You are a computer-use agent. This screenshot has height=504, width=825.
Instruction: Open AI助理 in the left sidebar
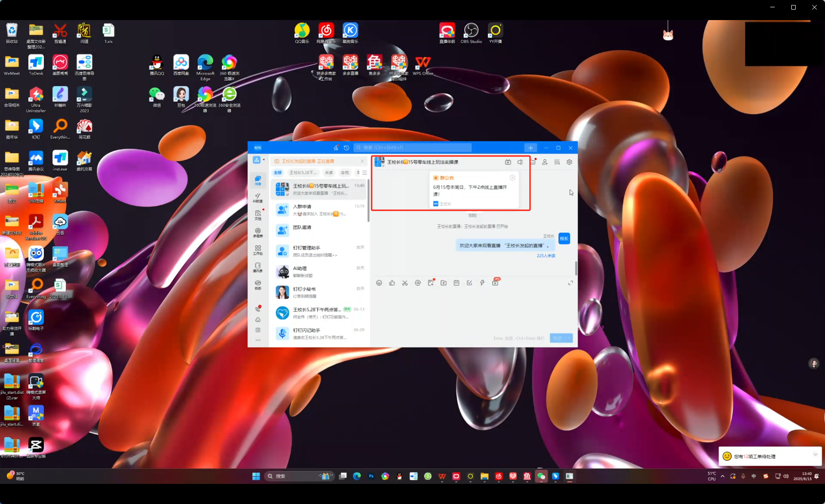[258, 197]
